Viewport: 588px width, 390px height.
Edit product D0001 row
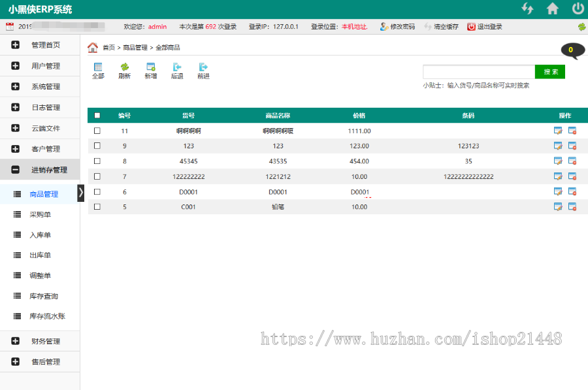pos(558,191)
